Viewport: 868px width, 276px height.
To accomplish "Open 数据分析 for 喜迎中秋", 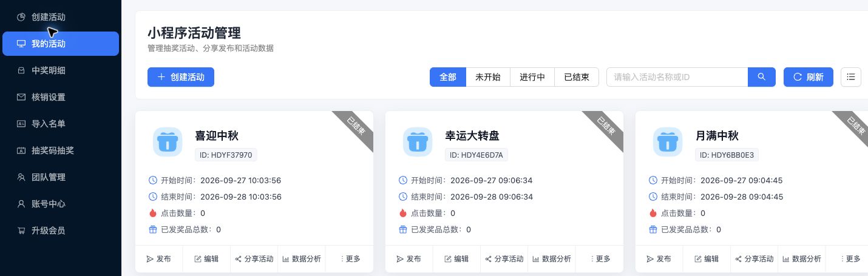I will pos(302,258).
